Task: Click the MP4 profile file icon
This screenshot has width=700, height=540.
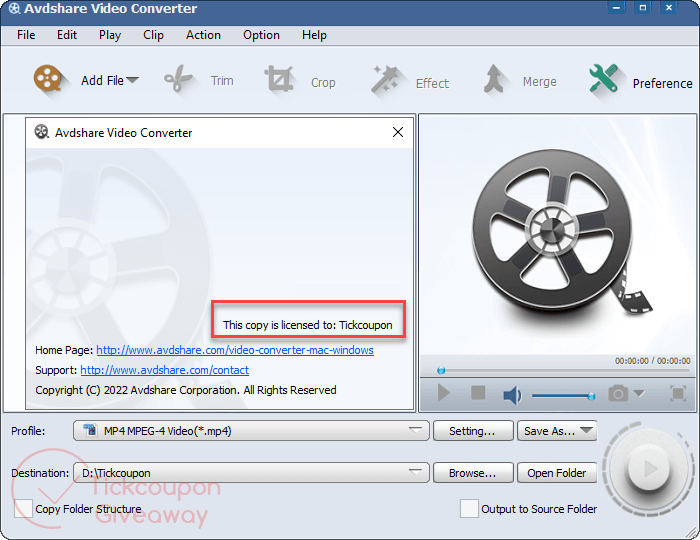Action: point(90,430)
